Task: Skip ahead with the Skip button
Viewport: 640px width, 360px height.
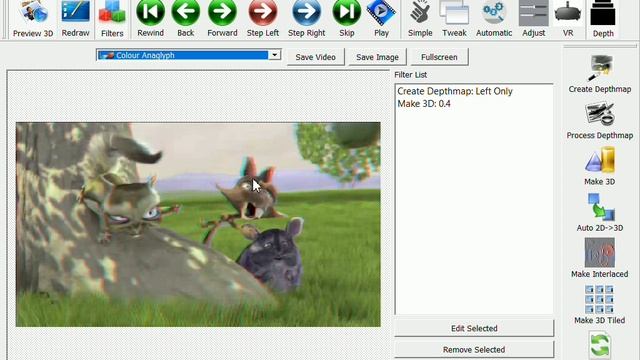Action: point(347,19)
